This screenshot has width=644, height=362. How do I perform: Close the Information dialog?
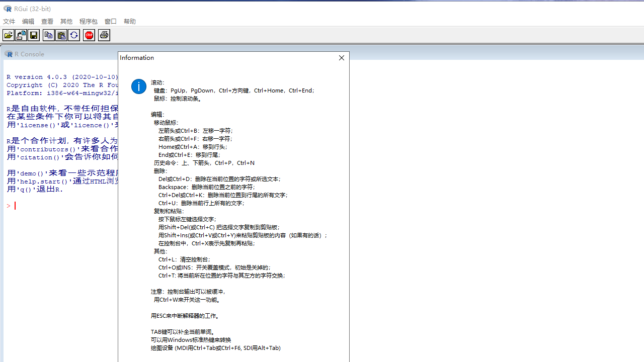(x=341, y=58)
